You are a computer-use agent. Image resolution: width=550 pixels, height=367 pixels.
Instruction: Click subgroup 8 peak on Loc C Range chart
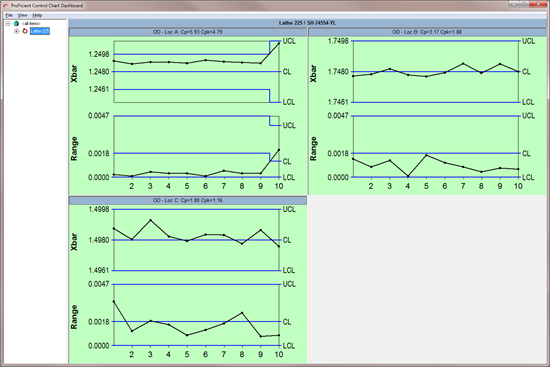(x=242, y=313)
